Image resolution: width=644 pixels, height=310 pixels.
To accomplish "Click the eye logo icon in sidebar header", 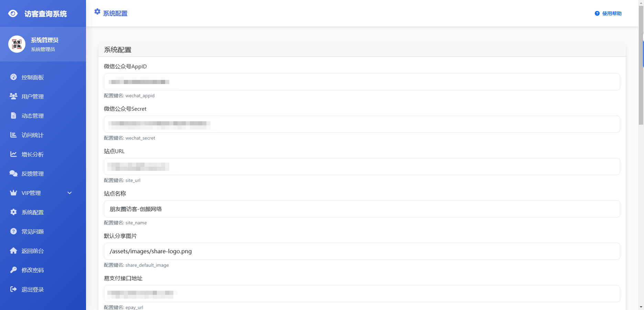I will point(13,13).
